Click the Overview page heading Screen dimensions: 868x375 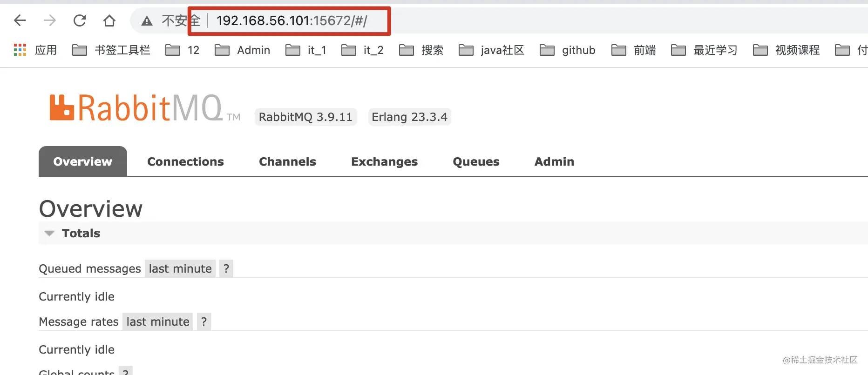point(91,209)
